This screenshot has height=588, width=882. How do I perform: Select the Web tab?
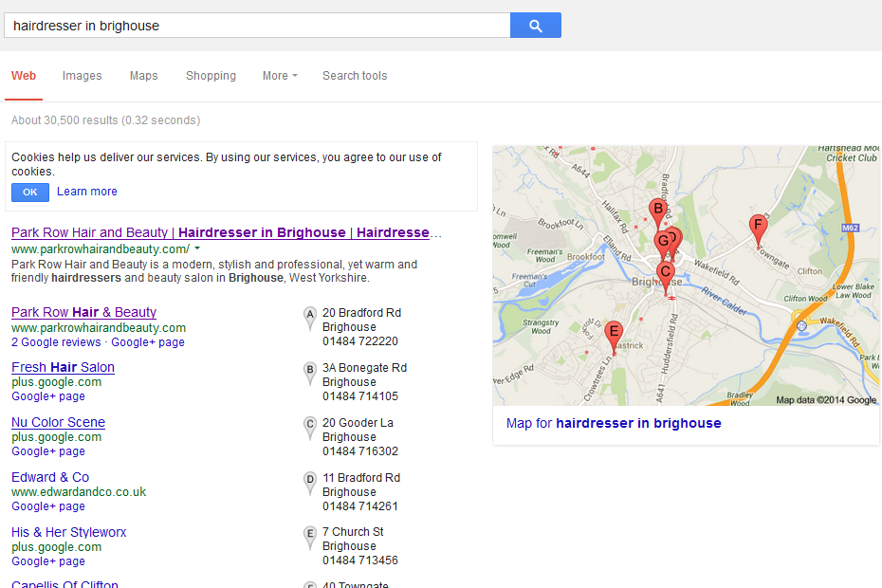(x=24, y=76)
